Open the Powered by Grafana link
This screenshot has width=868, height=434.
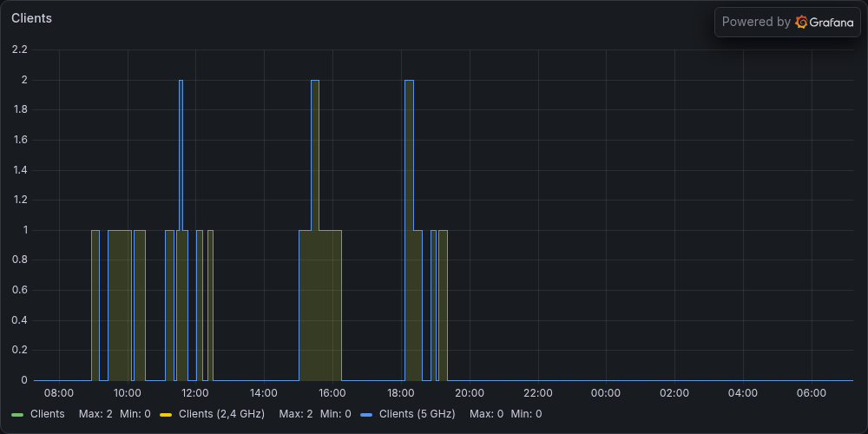click(787, 23)
